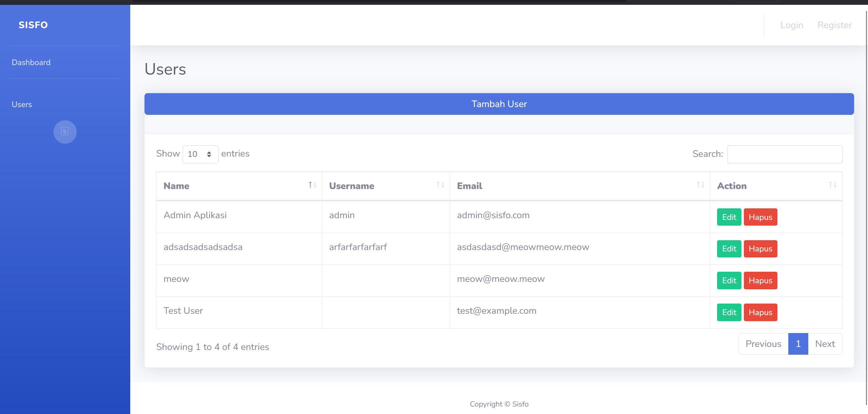This screenshot has height=414, width=868.
Task: Edit the meow user row
Action: (729, 281)
